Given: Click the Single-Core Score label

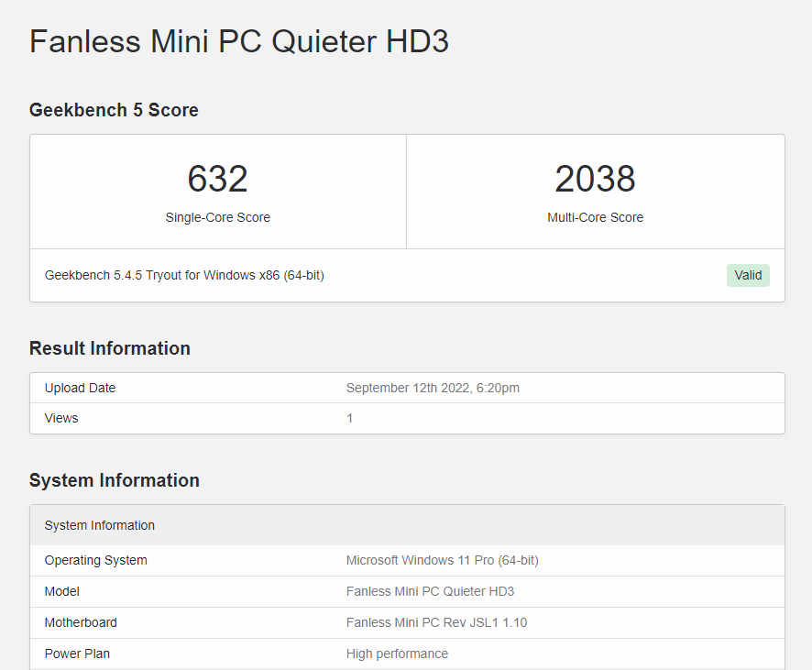Looking at the screenshot, I should [x=217, y=217].
